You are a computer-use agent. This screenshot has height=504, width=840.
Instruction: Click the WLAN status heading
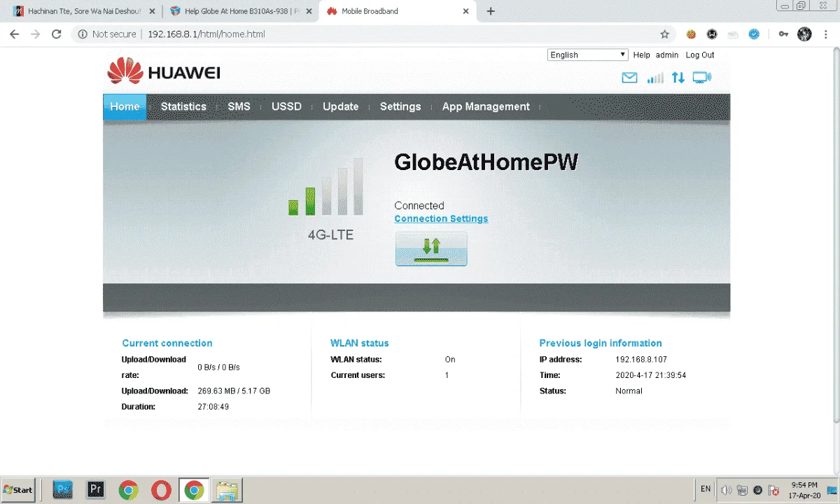click(360, 343)
